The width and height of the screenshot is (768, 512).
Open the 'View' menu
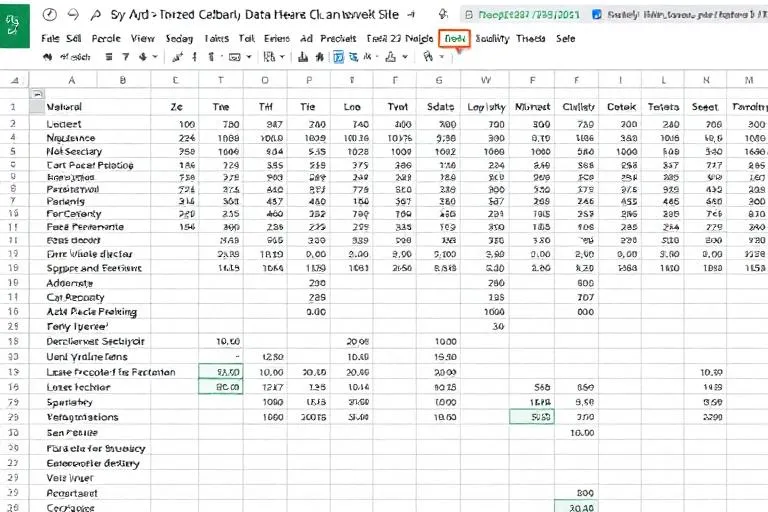143,38
